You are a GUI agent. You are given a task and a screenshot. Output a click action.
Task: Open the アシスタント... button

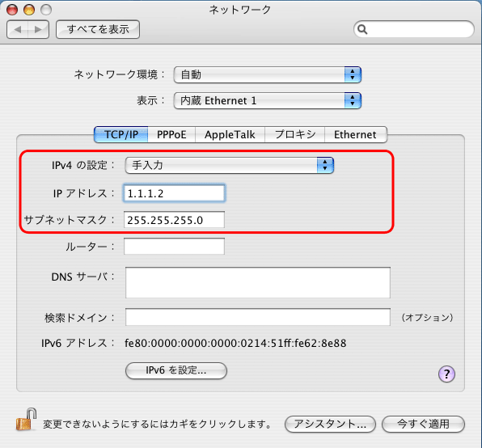point(330,424)
